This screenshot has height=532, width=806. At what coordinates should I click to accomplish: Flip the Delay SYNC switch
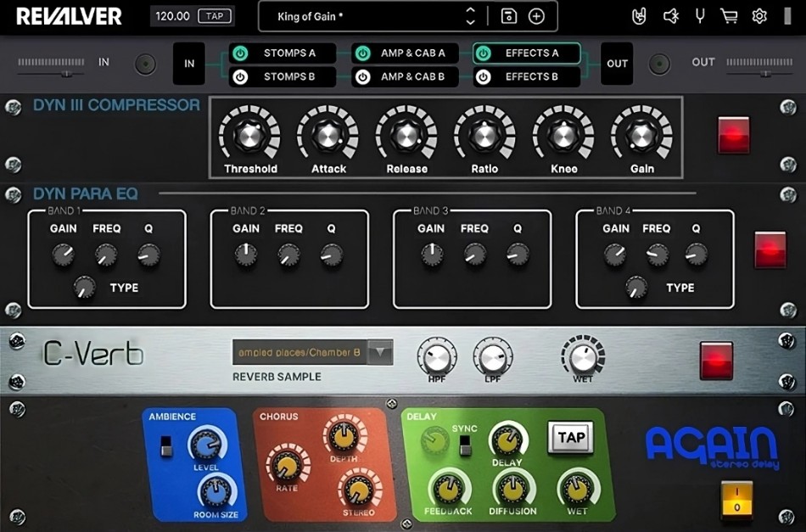(465, 445)
